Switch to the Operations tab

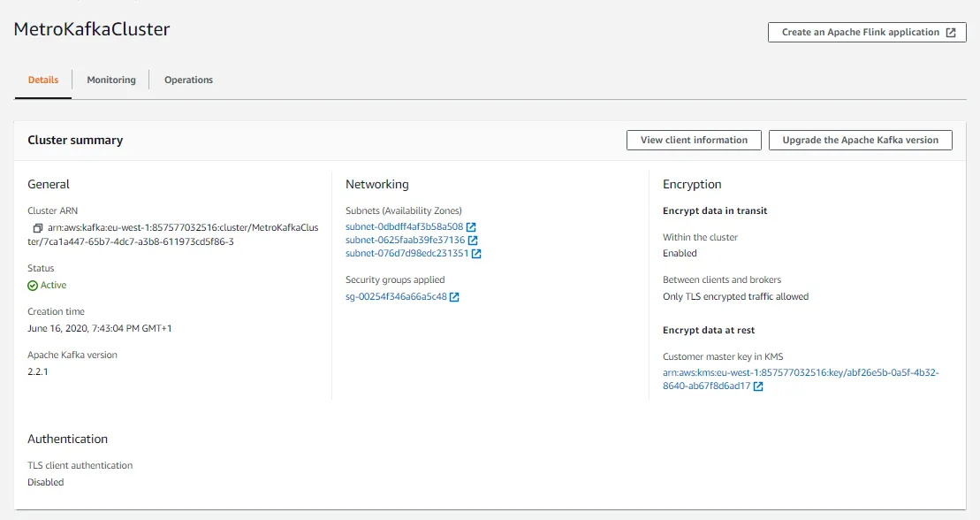189,80
